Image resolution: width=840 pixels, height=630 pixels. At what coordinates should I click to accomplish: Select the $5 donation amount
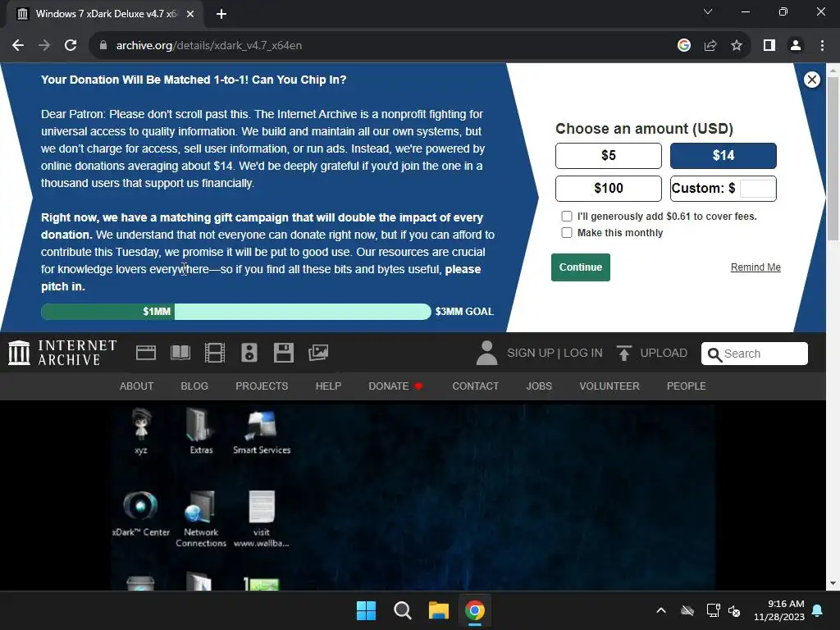(609, 156)
